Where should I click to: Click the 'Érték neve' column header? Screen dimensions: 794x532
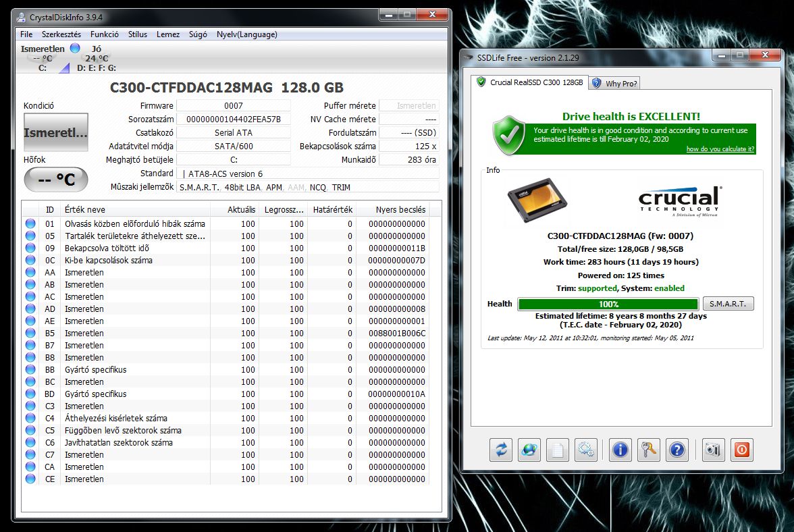(135, 209)
